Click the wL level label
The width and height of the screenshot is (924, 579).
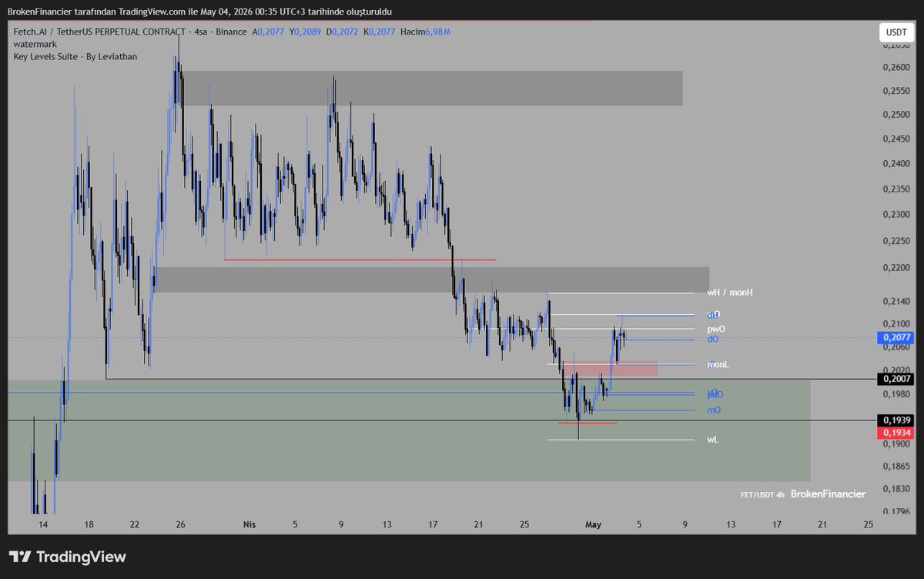(x=713, y=440)
